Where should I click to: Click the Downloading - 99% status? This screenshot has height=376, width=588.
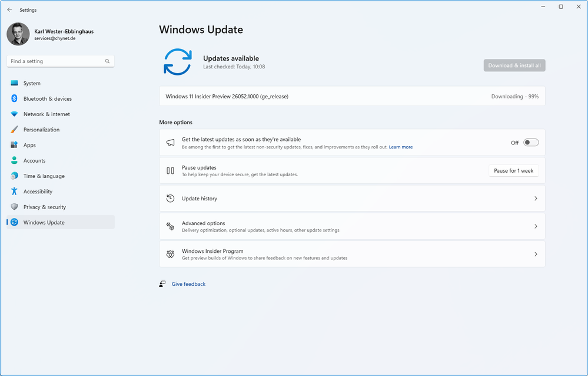click(515, 96)
